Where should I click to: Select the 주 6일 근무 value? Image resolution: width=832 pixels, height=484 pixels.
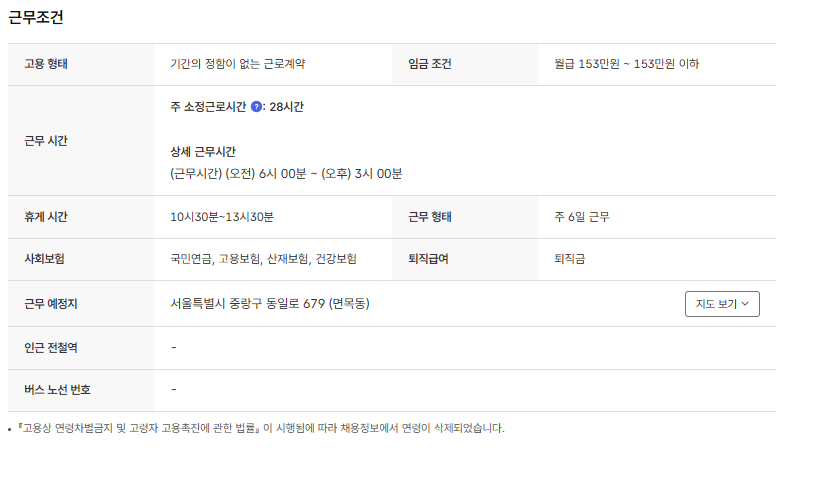tap(581, 216)
